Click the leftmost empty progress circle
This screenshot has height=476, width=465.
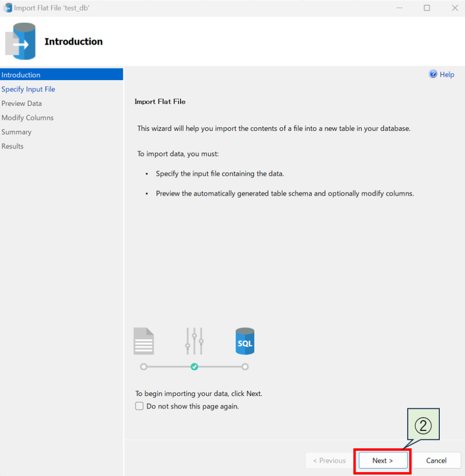[x=143, y=367]
